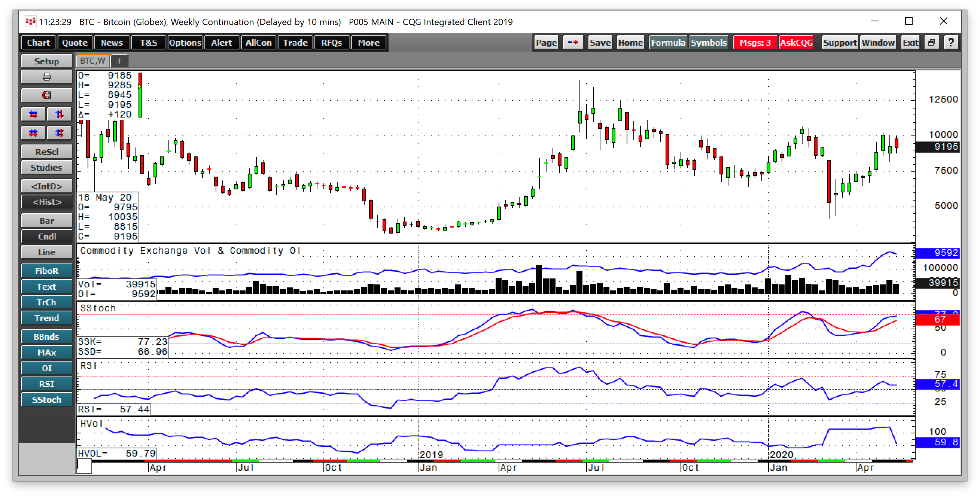This screenshot has width=980, height=497.
Task: Expand the More menu in toolbar
Action: pos(368,43)
